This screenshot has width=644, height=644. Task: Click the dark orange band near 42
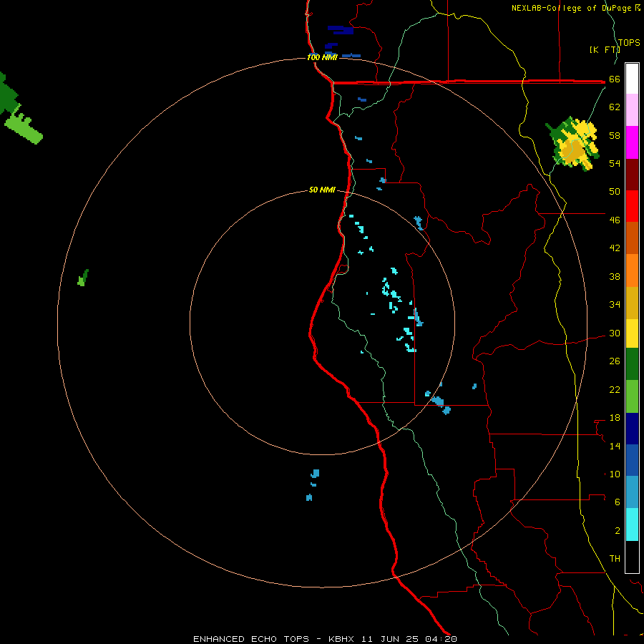point(632,238)
